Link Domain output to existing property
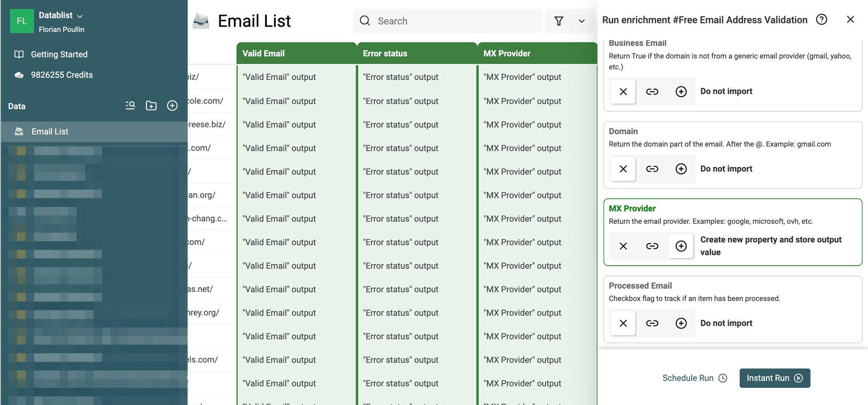Screen dimensions: 868x405 point(652,169)
